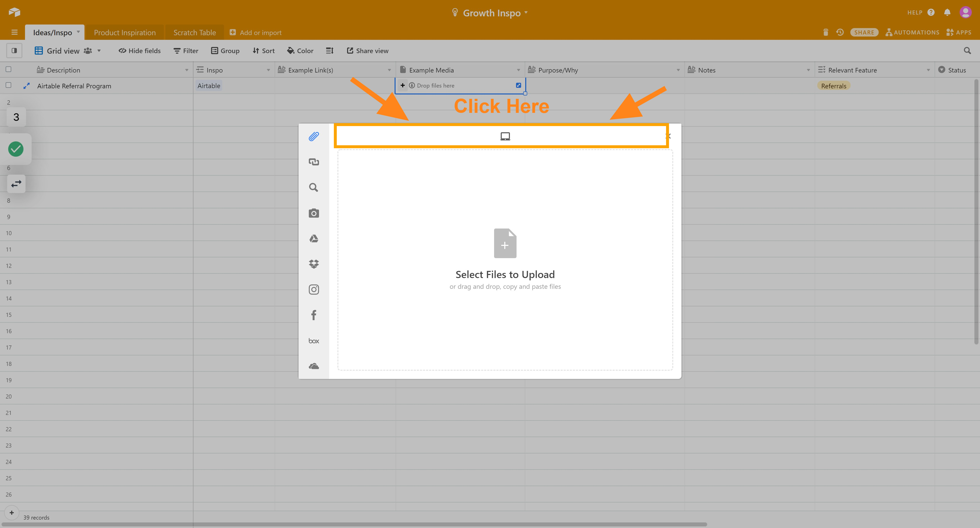Image resolution: width=980 pixels, height=528 pixels.
Task: Open the trash icon in top bar
Action: [x=825, y=32]
